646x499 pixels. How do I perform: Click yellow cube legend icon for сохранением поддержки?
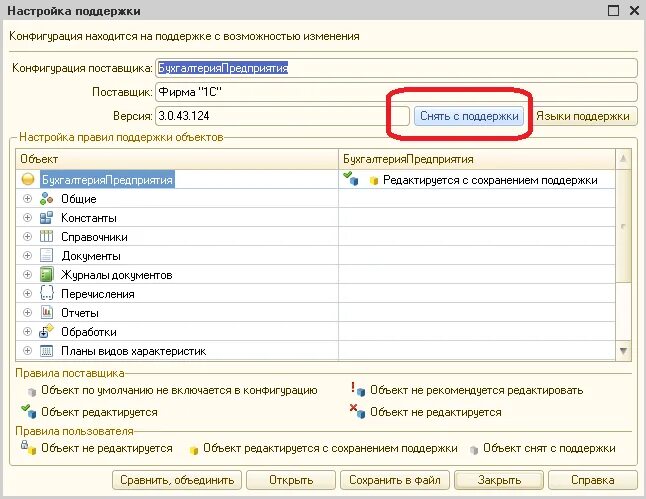194,450
